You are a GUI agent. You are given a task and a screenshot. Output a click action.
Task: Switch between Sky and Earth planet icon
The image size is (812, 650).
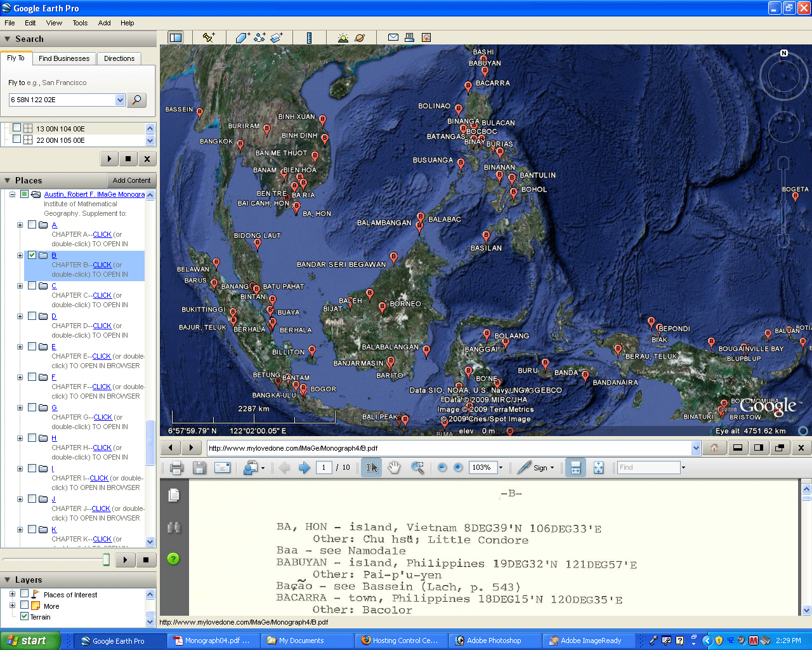click(x=360, y=37)
